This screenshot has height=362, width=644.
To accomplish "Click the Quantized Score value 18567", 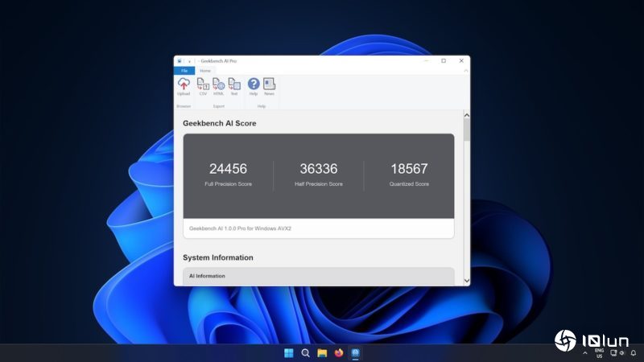I will [x=409, y=169].
